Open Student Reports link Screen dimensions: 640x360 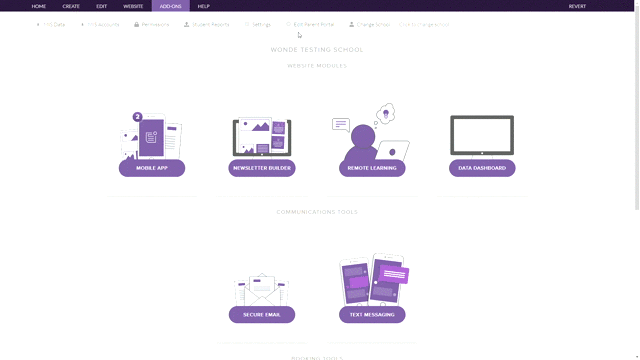(x=211, y=24)
